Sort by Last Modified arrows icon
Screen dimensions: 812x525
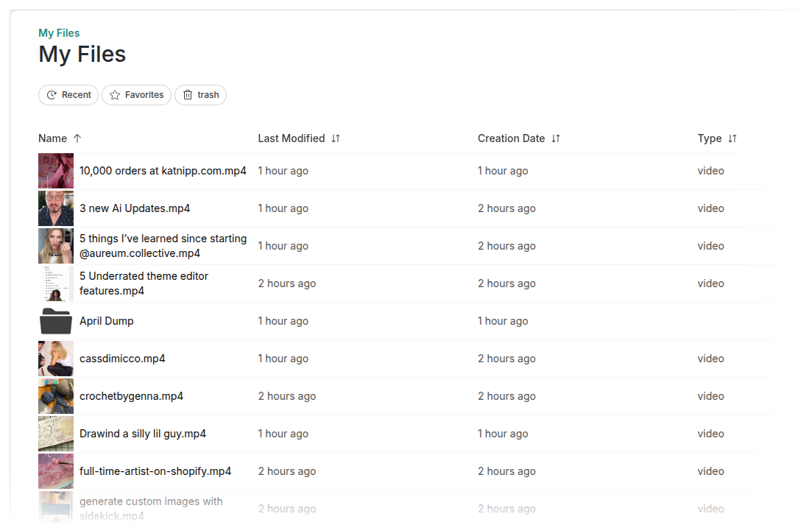pos(336,138)
